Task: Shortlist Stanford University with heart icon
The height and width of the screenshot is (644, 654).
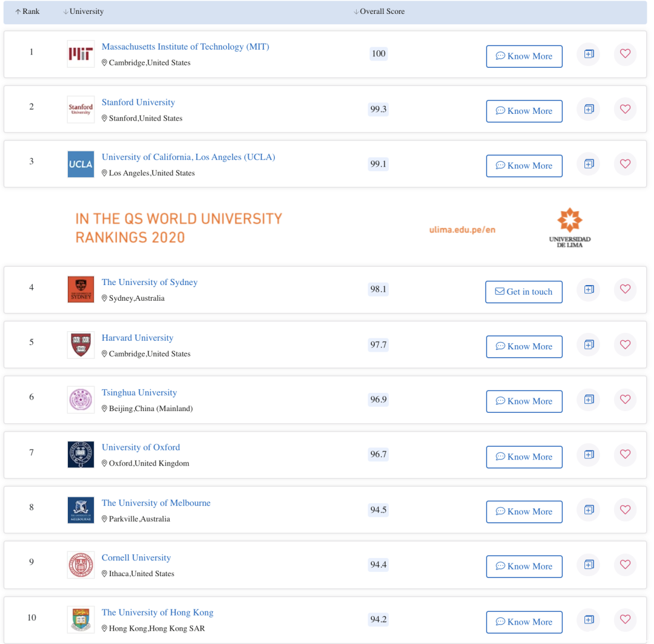Action: 625,109
